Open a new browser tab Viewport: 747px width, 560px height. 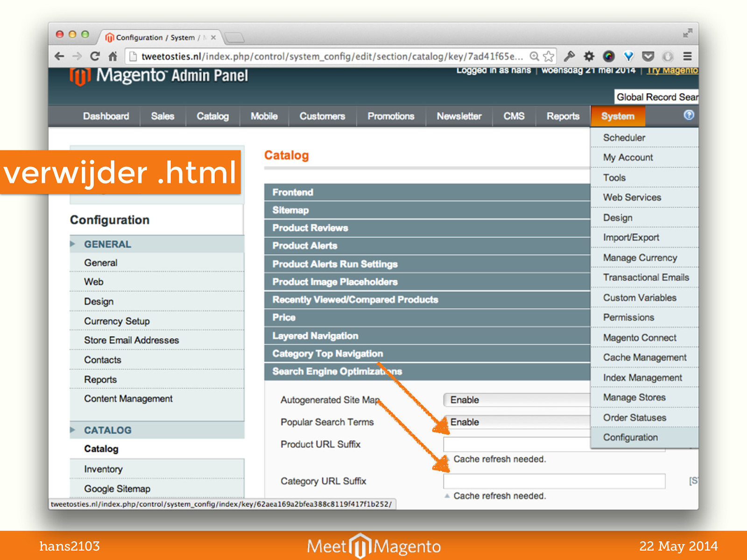click(x=234, y=37)
